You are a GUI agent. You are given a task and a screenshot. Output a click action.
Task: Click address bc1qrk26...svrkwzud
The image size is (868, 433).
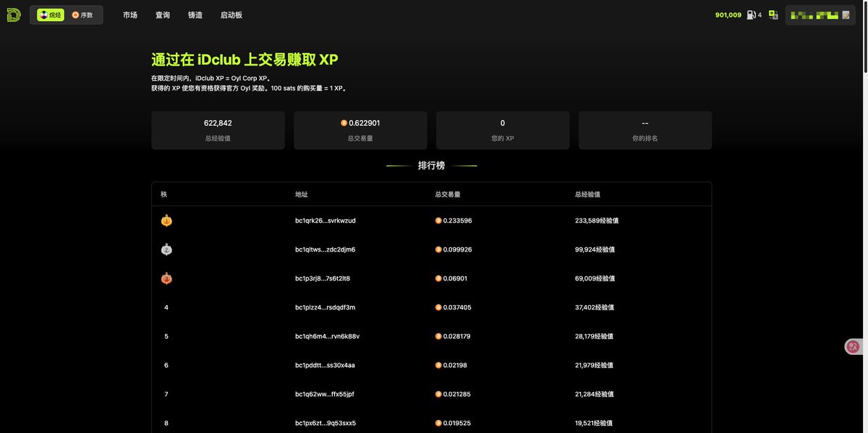click(x=325, y=220)
